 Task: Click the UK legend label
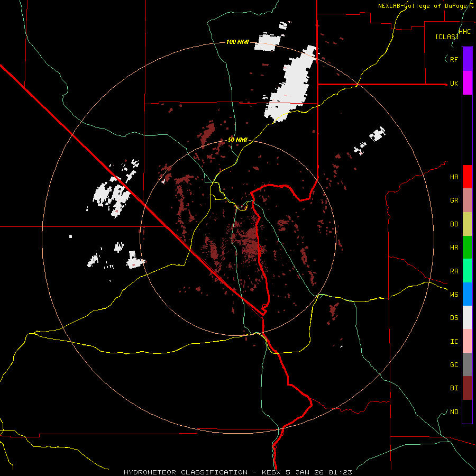coord(454,83)
